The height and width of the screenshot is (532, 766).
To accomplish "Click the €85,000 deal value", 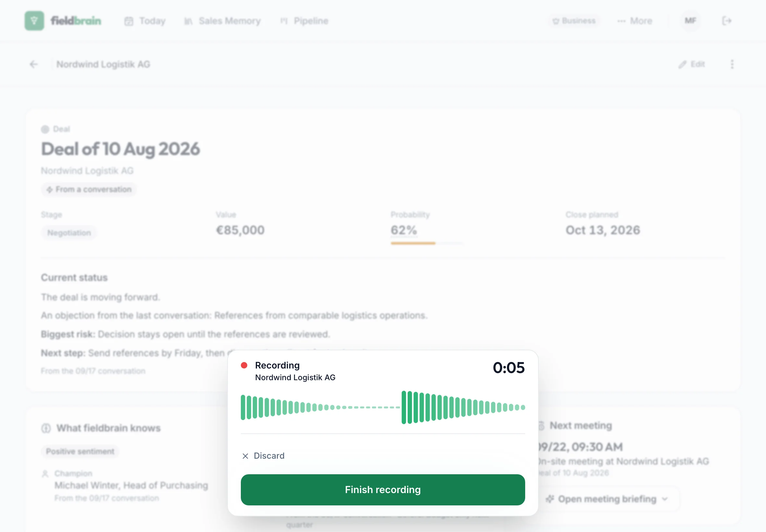I will [240, 230].
